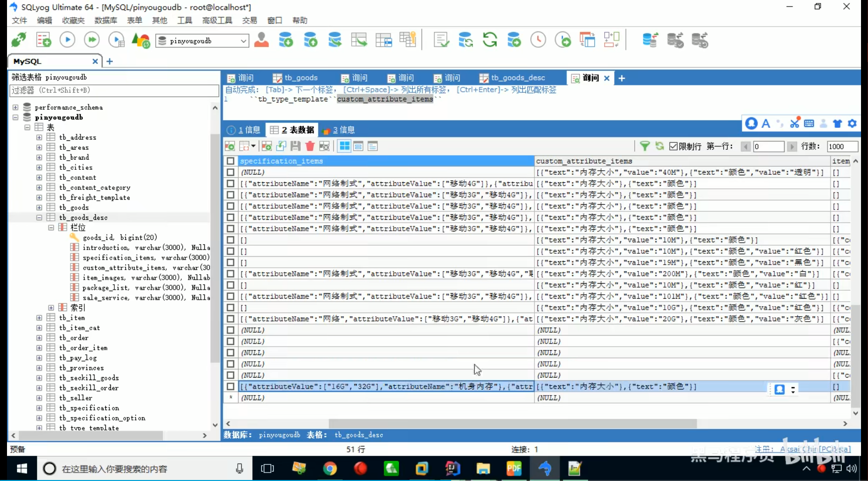Screen dimensions: 868x481
Task: Open the user manager icon
Action: [x=261, y=40]
